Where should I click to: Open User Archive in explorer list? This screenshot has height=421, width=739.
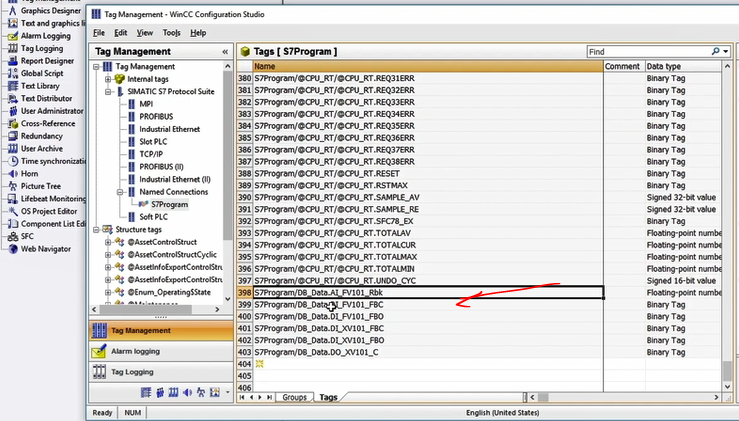pos(41,149)
